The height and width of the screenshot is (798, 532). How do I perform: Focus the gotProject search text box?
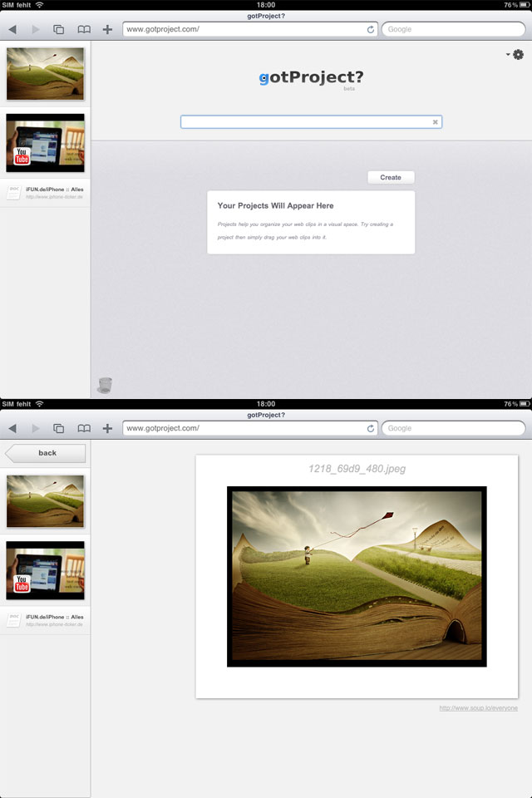pos(311,121)
